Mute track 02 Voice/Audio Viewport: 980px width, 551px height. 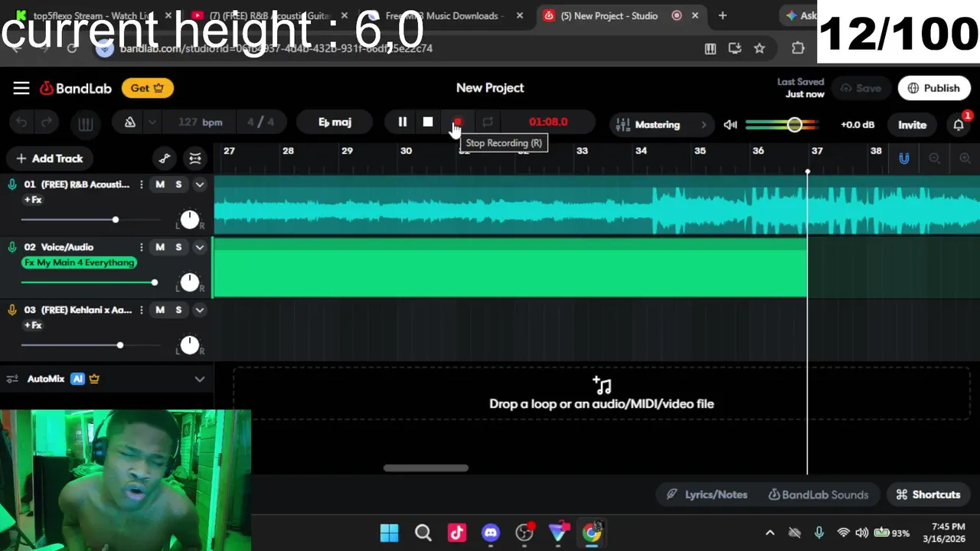tap(160, 247)
